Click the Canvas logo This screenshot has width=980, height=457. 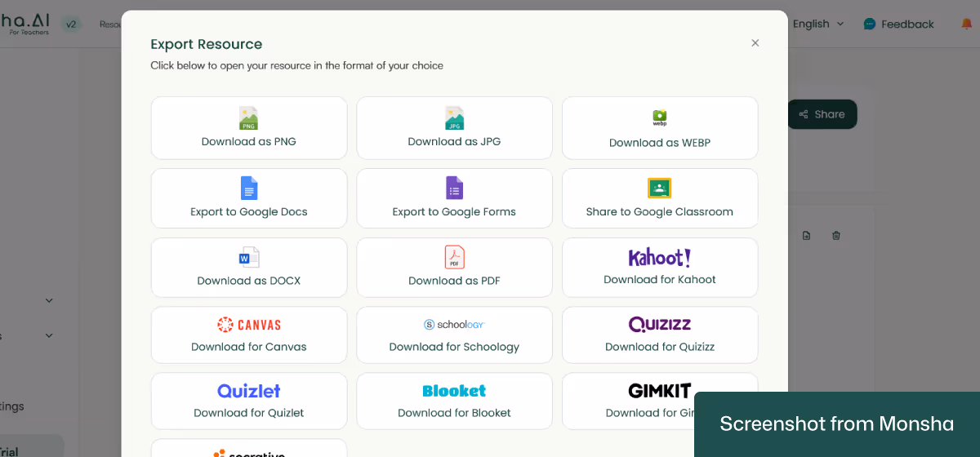[249, 325]
